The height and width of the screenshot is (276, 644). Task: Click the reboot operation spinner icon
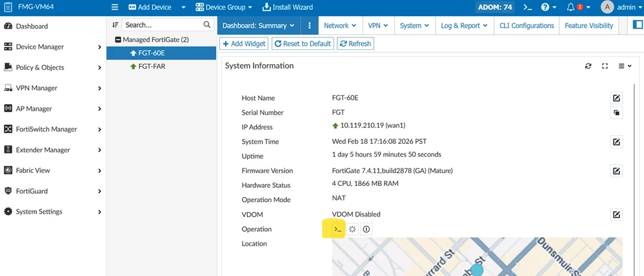(x=352, y=229)
